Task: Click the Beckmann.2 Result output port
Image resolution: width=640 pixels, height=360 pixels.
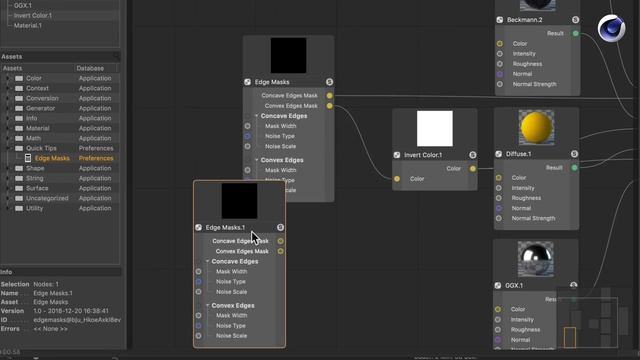Action: (576, 33)
